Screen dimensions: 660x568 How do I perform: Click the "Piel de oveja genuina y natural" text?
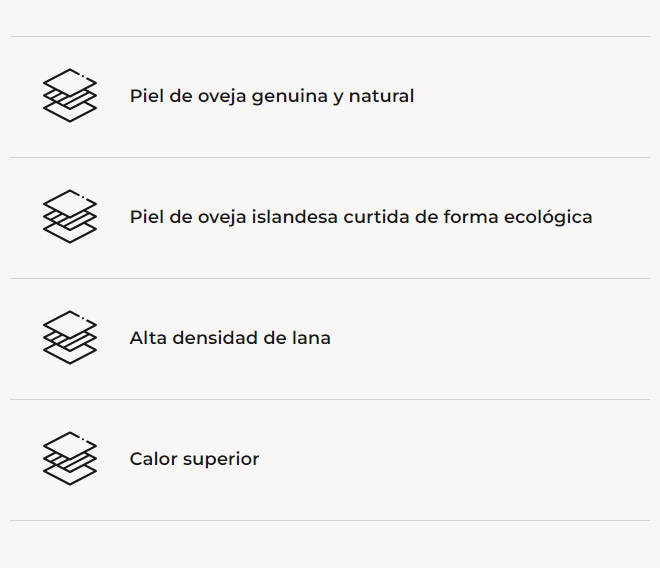click(x=272, y=96)
